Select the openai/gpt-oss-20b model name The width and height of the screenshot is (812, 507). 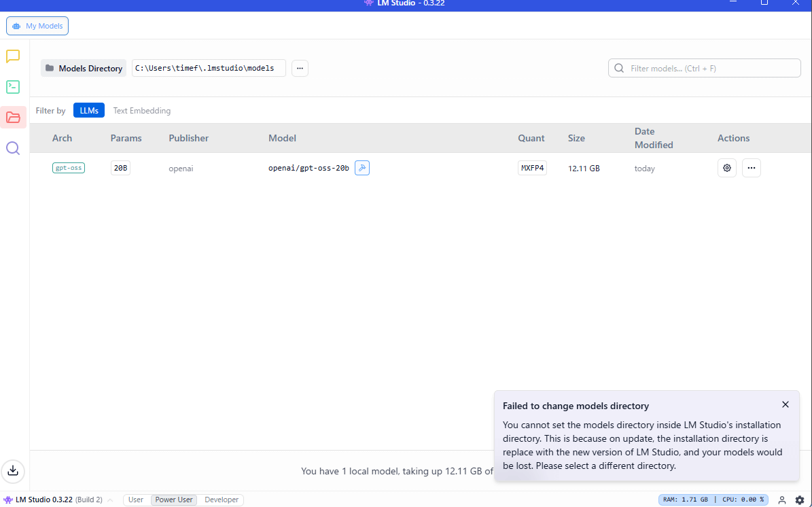(x=308, y=168)
